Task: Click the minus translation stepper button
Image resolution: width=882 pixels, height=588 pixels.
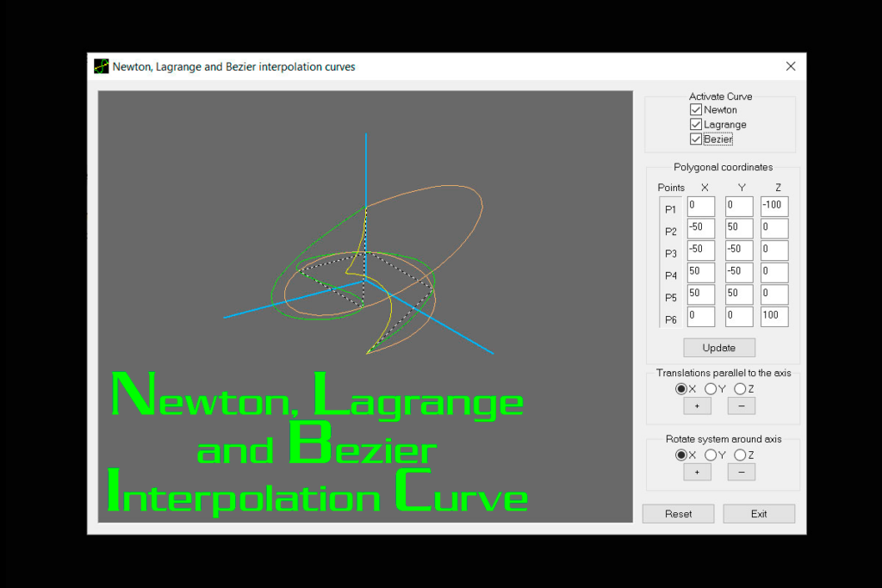Action: pyautogui.click(x=741, y=405)
